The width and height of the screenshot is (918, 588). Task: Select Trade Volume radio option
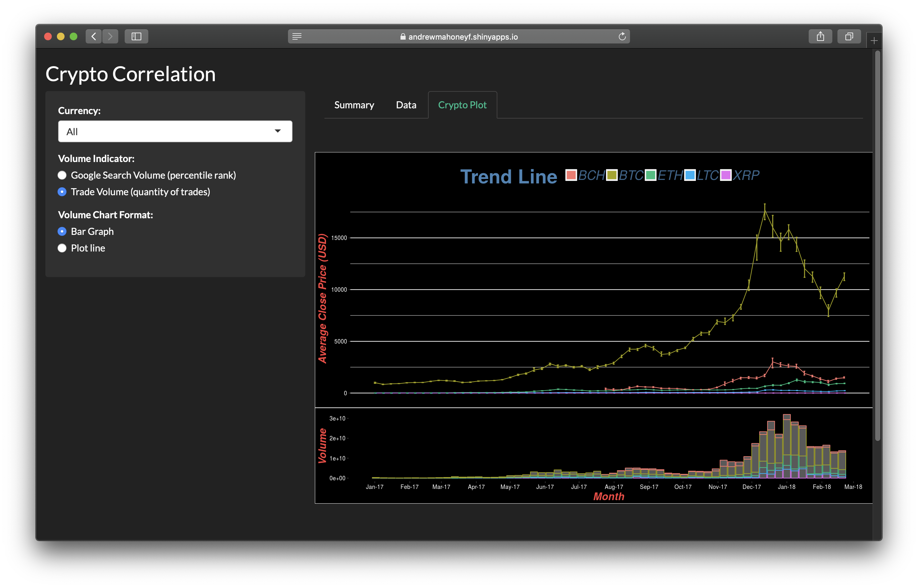coord(62,192)
